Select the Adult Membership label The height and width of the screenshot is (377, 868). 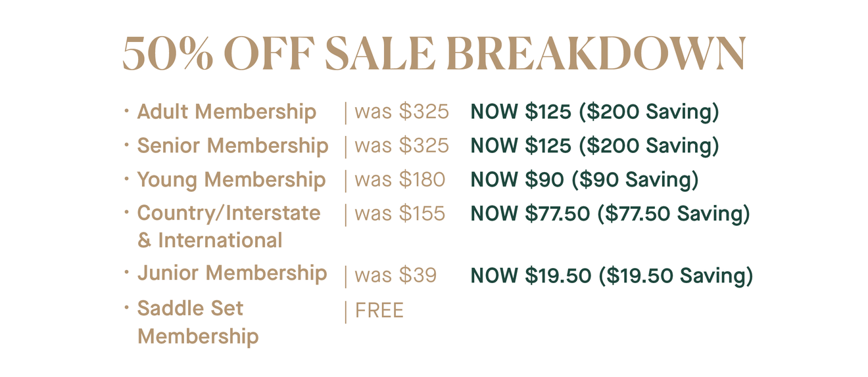point(226,112)
